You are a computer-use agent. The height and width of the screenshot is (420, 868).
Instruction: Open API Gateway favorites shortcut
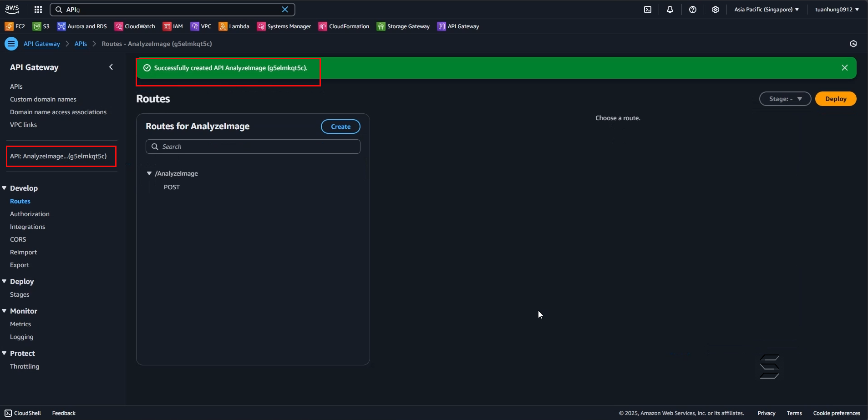click(x=458, y=26)
